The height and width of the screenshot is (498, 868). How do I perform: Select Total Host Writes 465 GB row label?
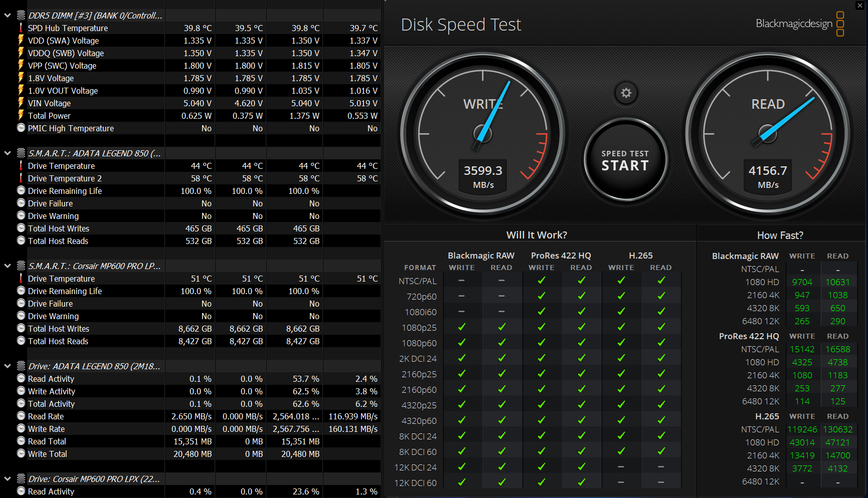tap(59, 228)
